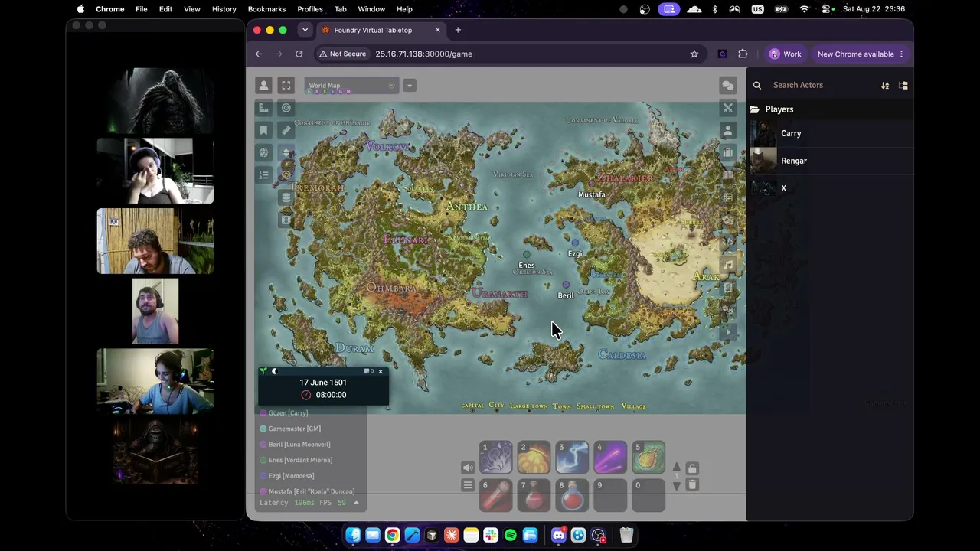Trigger macro slot 1 smoke spell
This screenshot has width=980, height=551.
(496, 457)
